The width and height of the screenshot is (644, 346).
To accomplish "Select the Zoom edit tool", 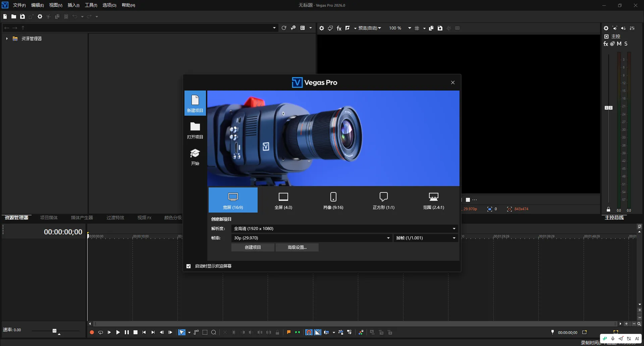I will 214,332.
